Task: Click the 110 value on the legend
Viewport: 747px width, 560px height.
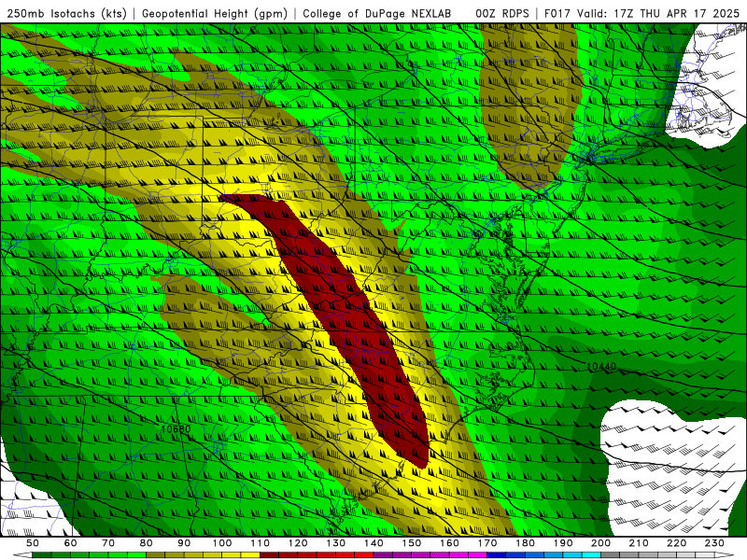Action: (x=261, y=543)
